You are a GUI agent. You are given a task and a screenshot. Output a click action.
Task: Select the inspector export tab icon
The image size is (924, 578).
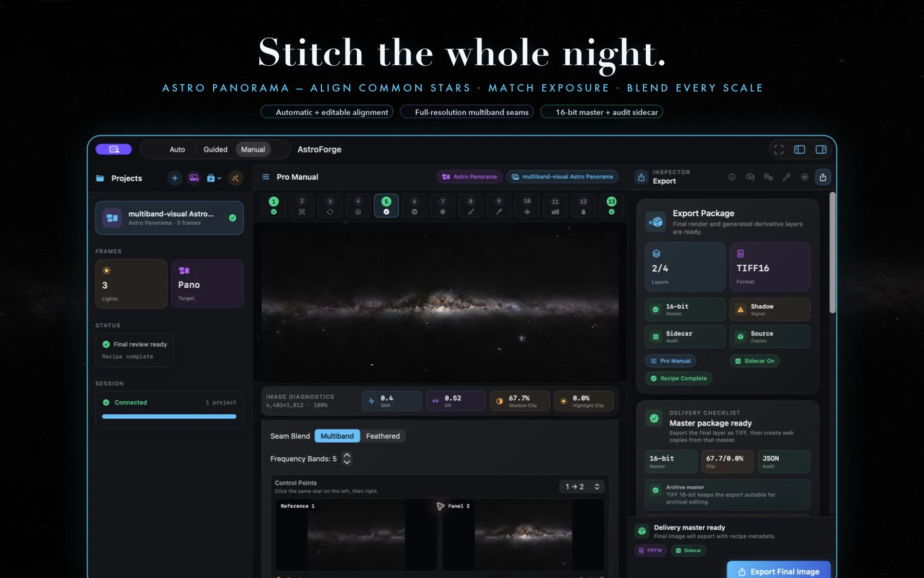coord(823,177)
